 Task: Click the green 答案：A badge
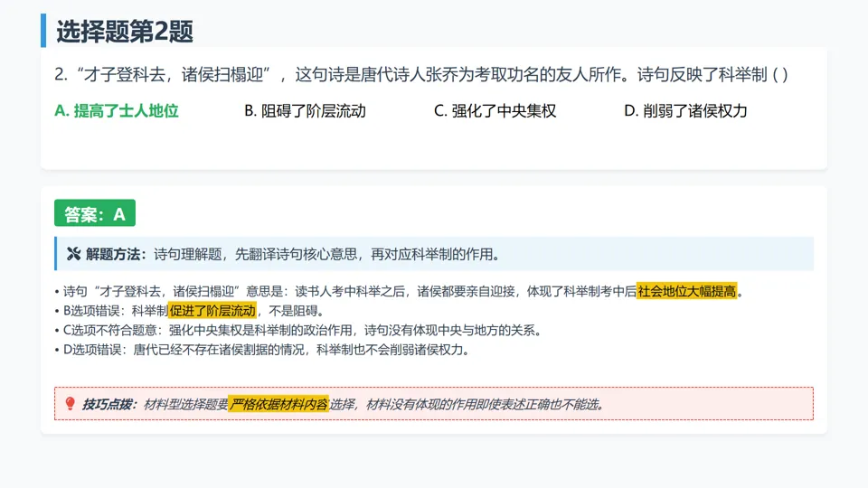95,213
